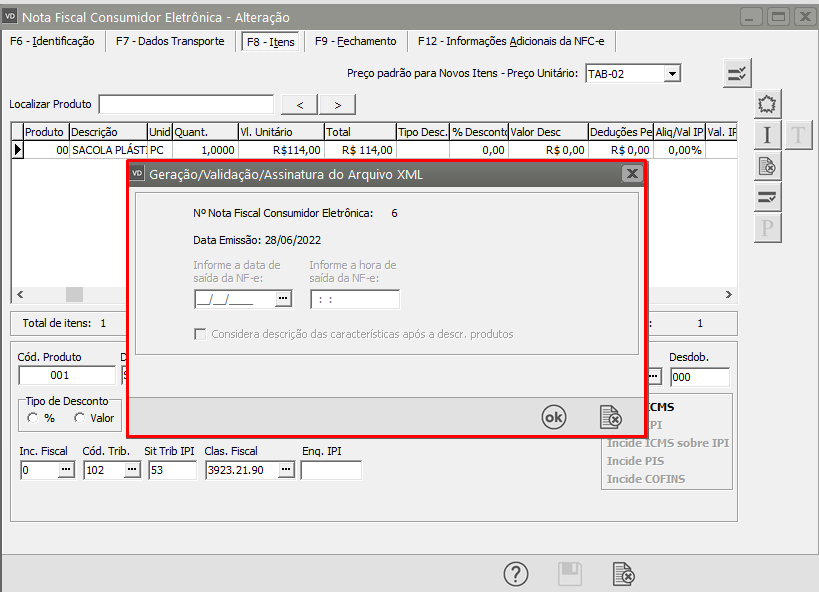Image resolution: width=819 pixels, height=592 pixels.
Task: Toggle 'Considera descrição das características' checkbox
Action: pos(201,334)
